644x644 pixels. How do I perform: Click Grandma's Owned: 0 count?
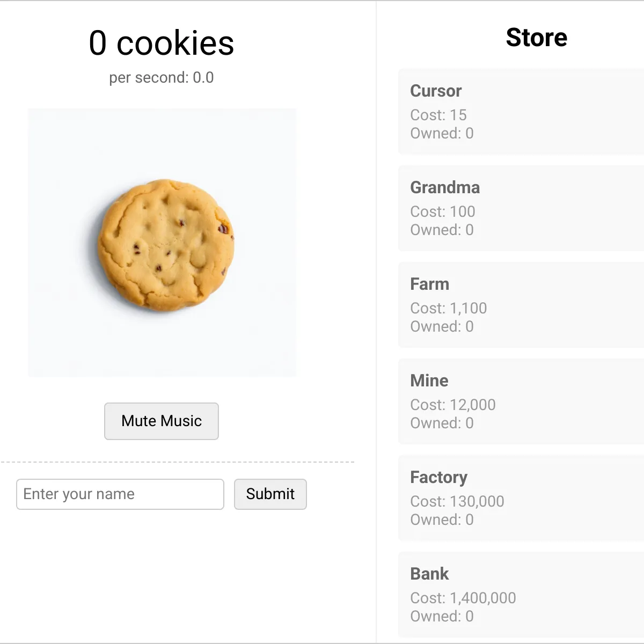click(x=442, y=230)
